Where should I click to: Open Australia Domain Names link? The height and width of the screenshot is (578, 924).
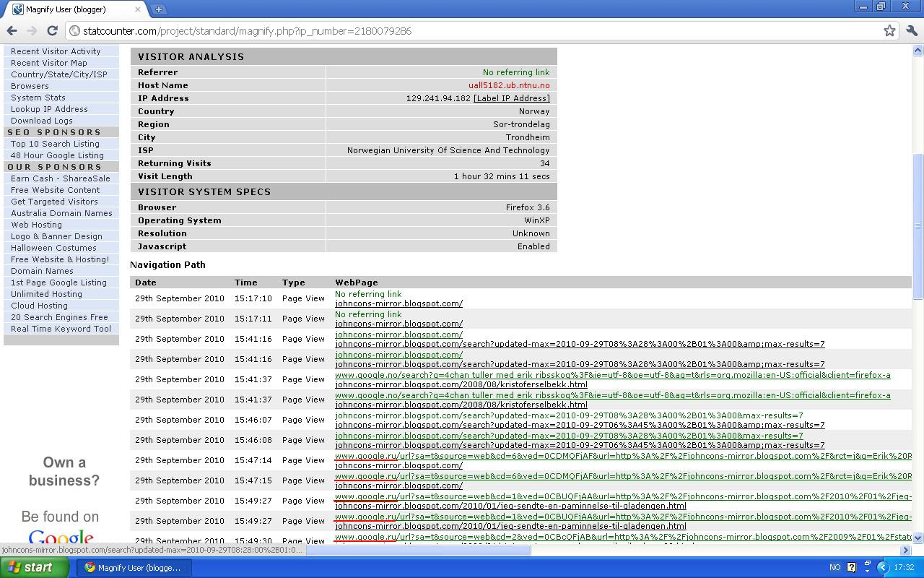tap(61, 213)
